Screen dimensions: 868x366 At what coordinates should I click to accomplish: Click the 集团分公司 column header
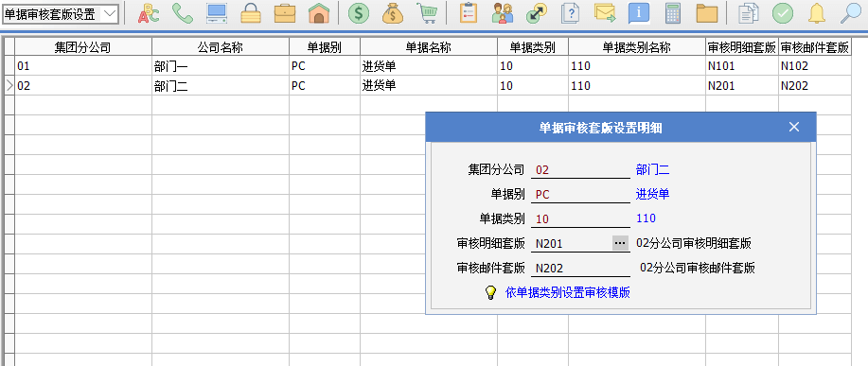pyautogui.click(x=83, y=47)
